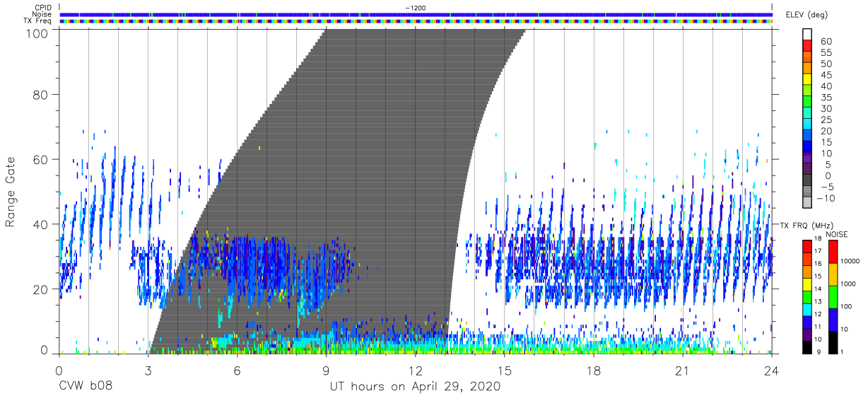The width and height of the screenshot is (868, 401).
Task: Click the CVW b08 radar label
Action: point(85,386)
